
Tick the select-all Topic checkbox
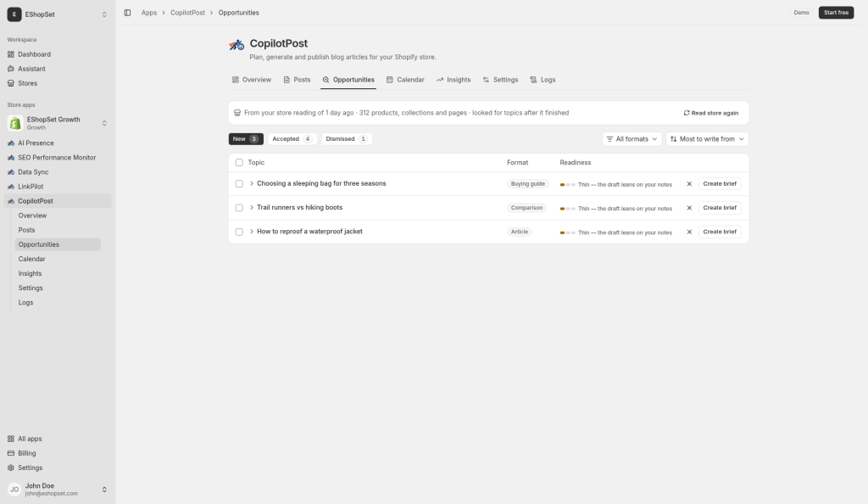239,163
